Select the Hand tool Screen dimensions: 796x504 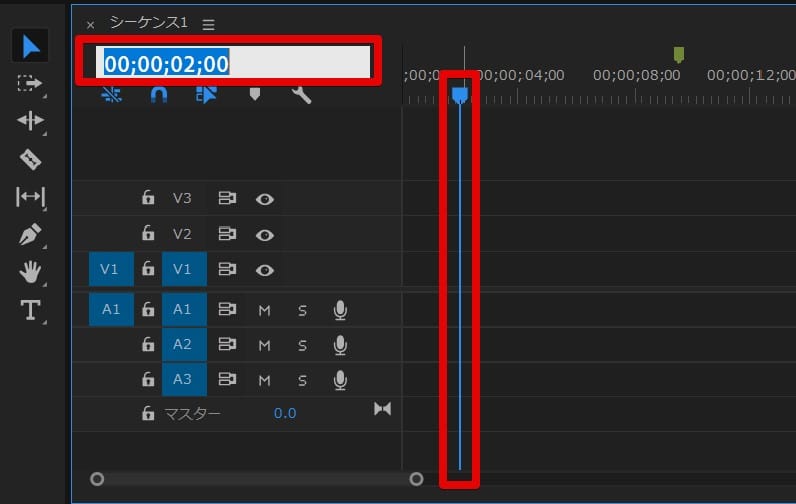30,272
